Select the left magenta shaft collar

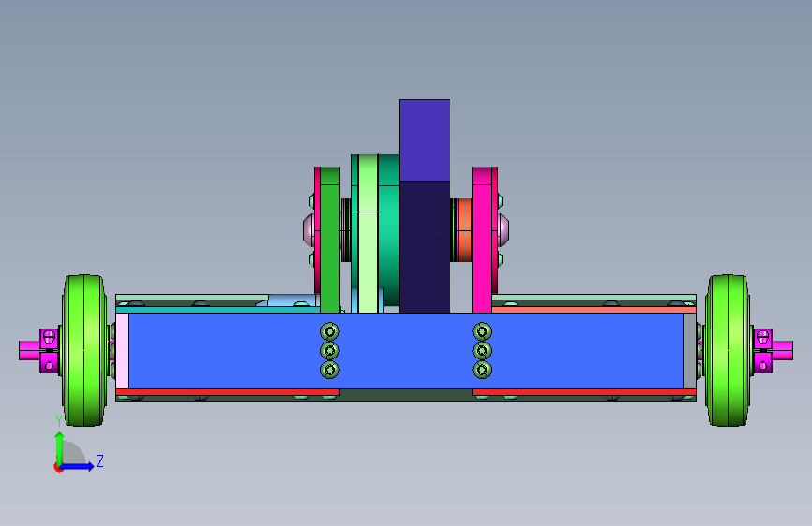tap(50, 350)
